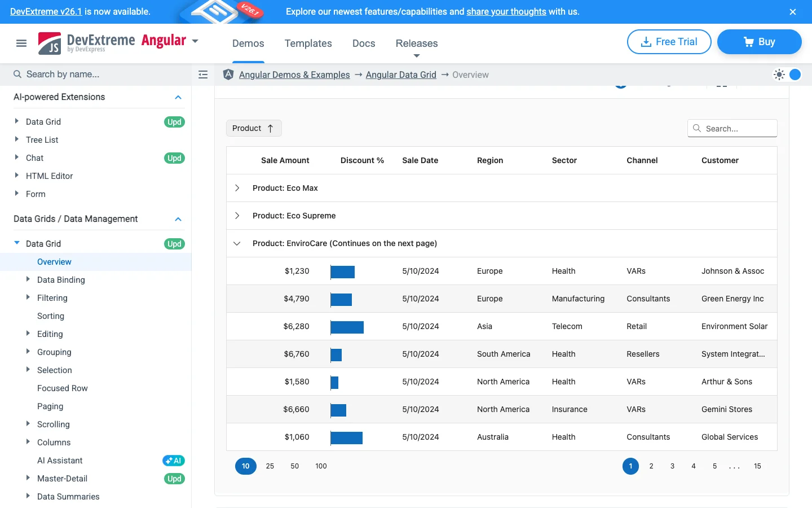Viewport: 812px width, 508px height.
Task: Click the DevExtreme JS logo
Action: tap(50, 43)
